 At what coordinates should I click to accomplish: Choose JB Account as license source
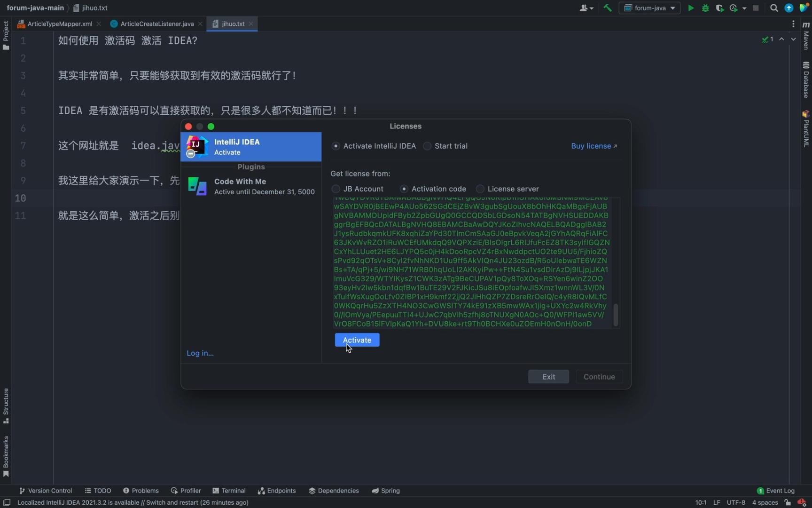click(x=336, y=189)
